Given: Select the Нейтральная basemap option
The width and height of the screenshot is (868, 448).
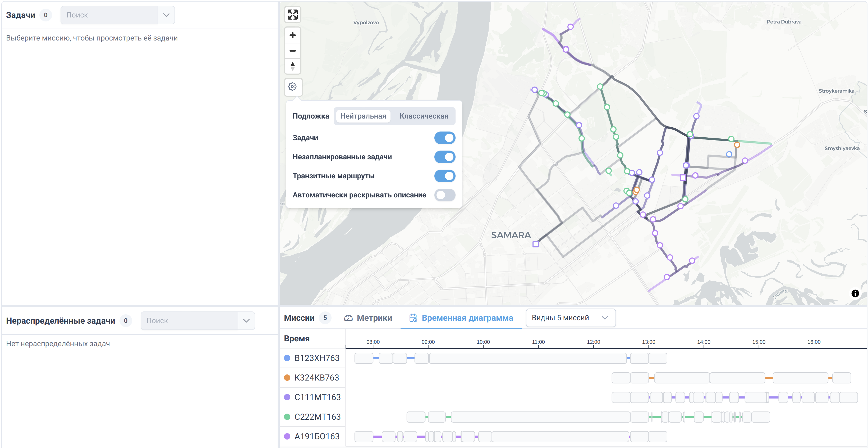Looking at the screenshot, I should pos(363,116).
